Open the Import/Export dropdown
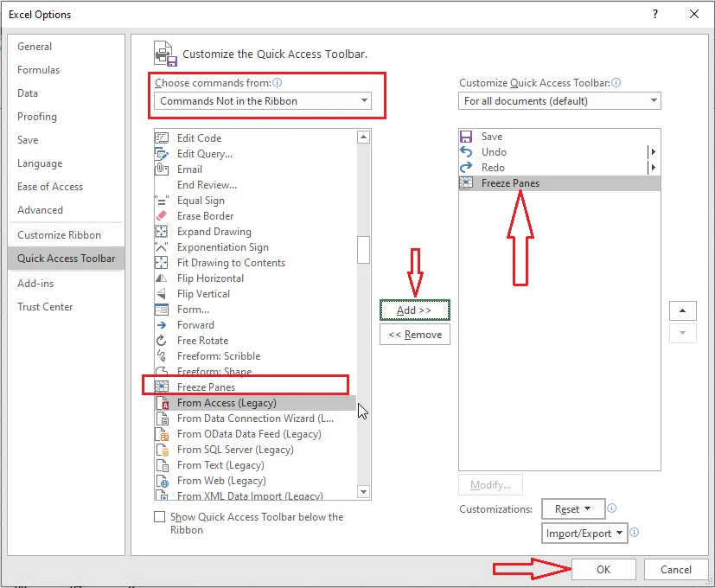Screen dimensions: 715x588 [x=584, y=534]
